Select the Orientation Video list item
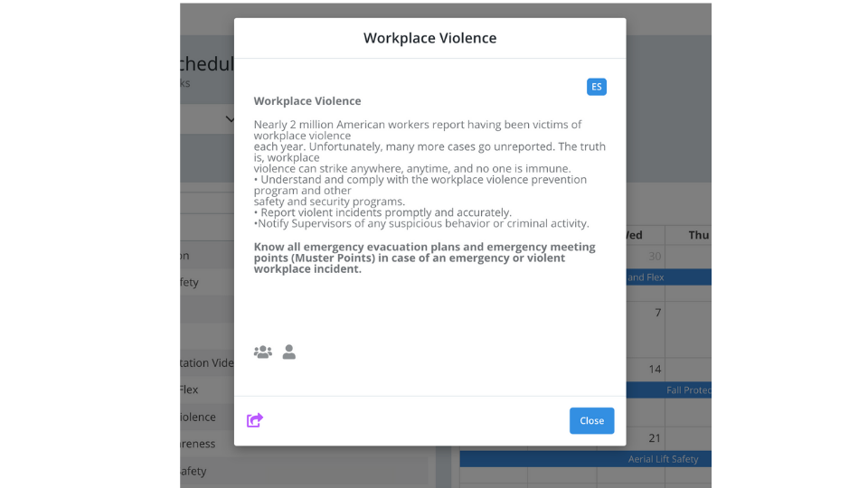This screenshot has height=488, width=868. tap(207, 363)
